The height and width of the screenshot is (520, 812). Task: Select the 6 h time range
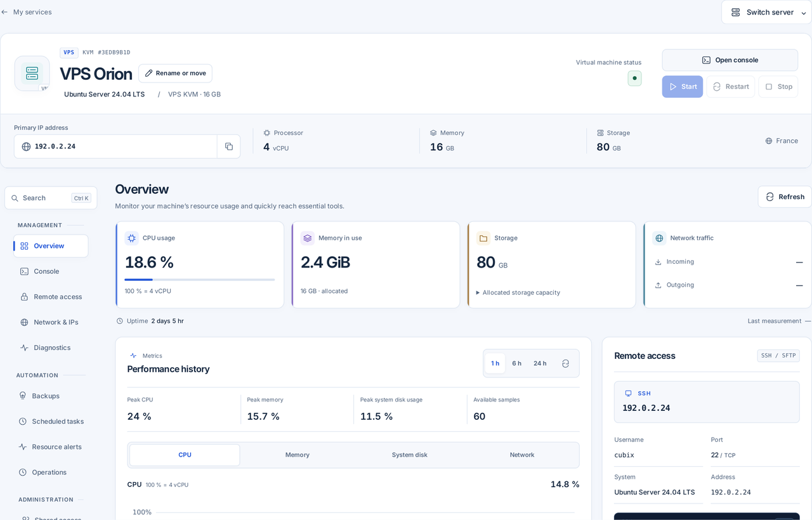pos(517,363)
